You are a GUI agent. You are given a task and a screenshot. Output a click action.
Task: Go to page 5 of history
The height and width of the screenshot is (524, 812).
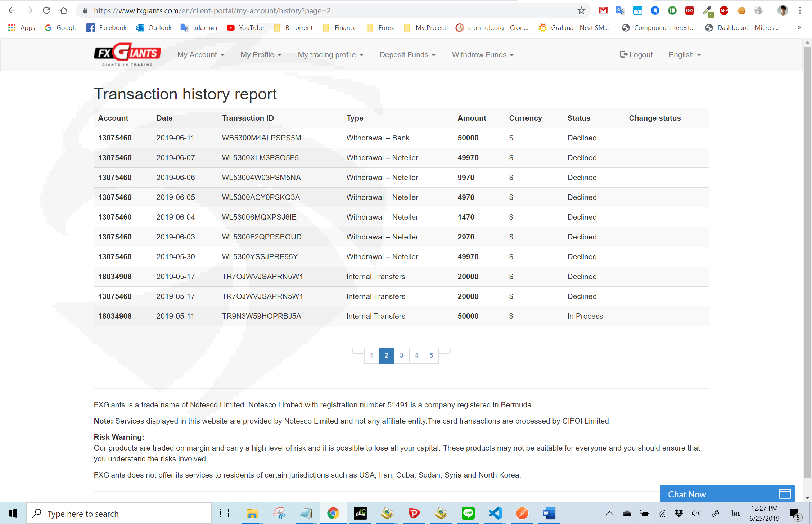[x=431, y=355]
